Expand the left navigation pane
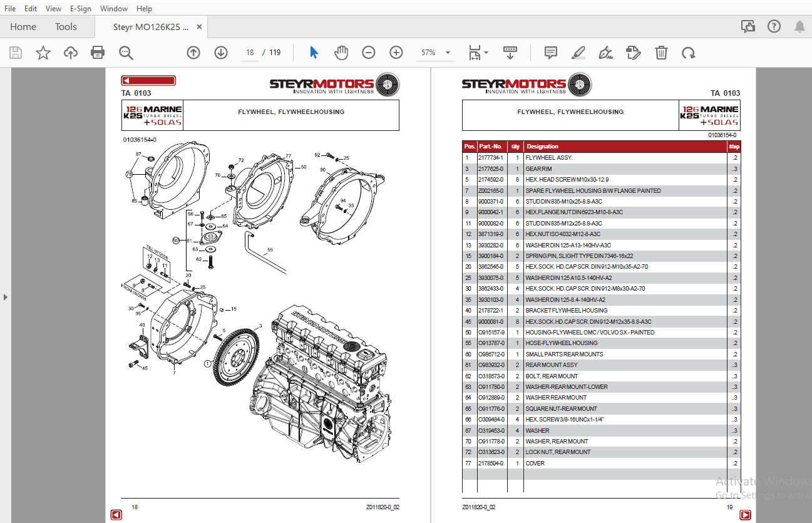 click(x=6, y=297)
